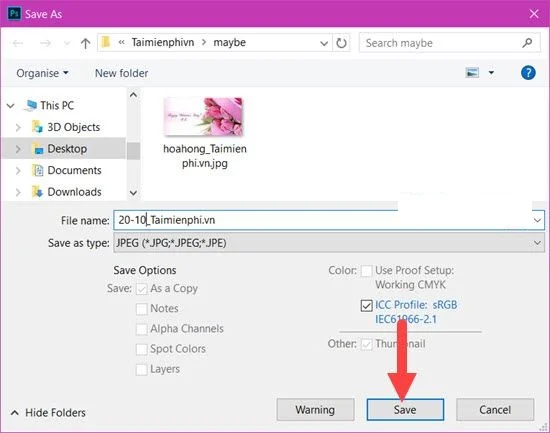Open the Save as type dropdown
Viewport: 550px width, 433px height.
(329, 243)
